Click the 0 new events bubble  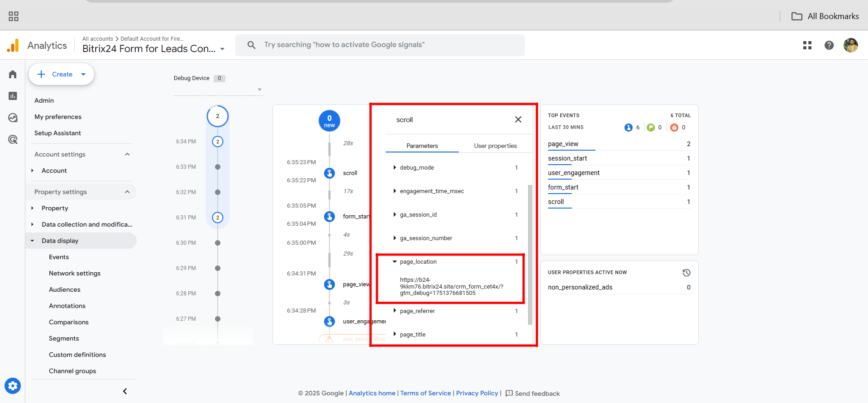(x=329, y=121)
